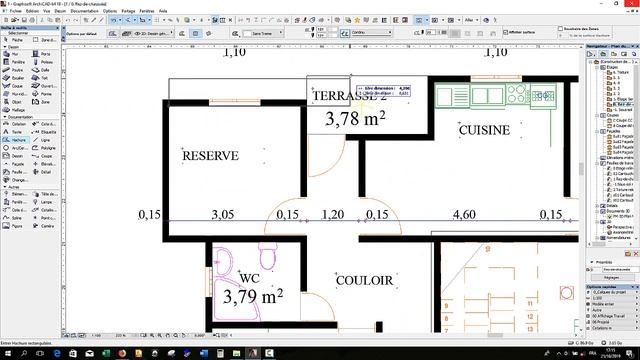Open the Options menu
Viewport: 640px width, 360px height.
click(x=110, y=11)
